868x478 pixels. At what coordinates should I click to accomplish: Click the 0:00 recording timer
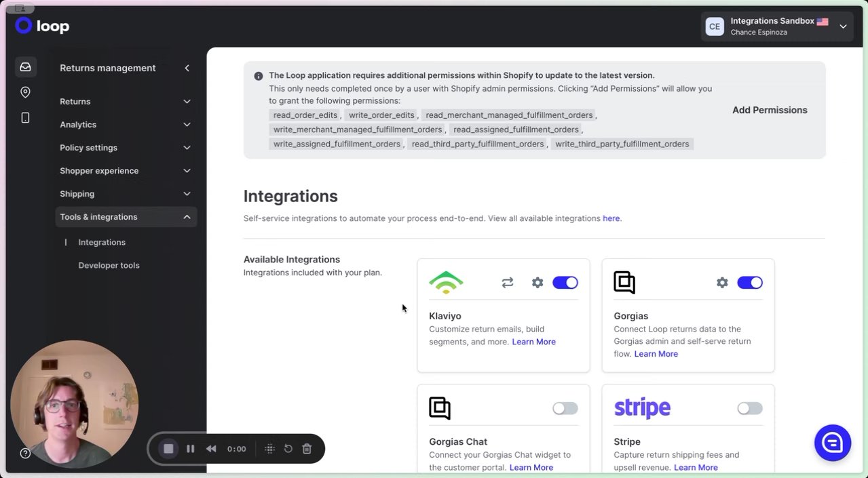click(236, 449)
